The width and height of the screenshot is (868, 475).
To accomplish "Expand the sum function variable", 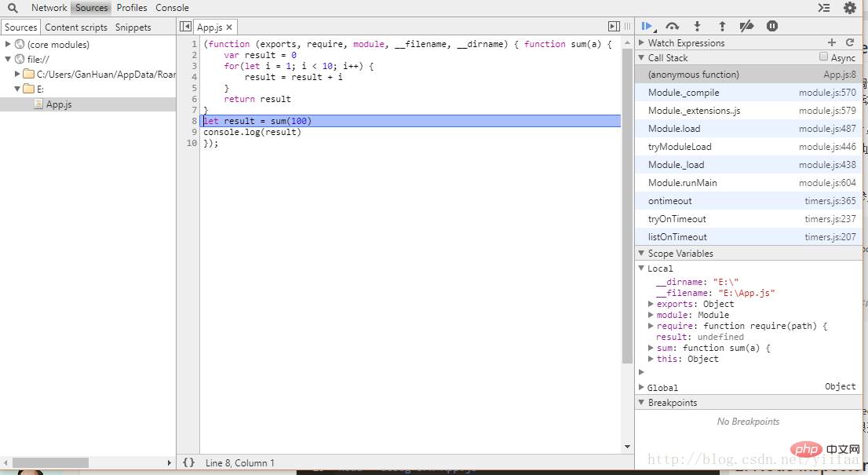I will click(651, 348).
